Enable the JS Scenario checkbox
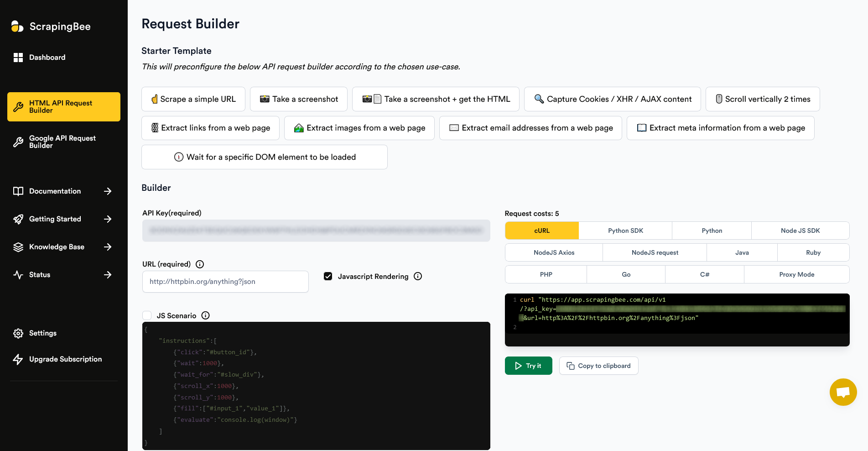This screenshot has height=451, width=868. click(147, 315)
